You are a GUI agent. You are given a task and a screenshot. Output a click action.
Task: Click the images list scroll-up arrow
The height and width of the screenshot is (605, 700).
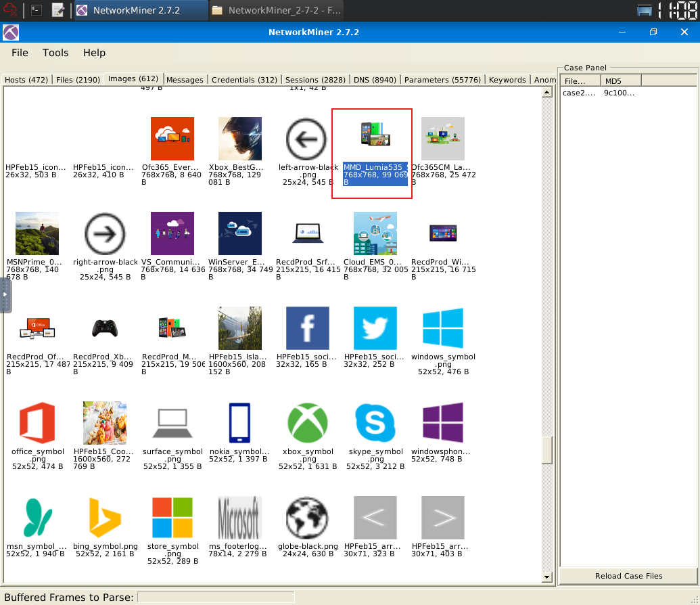pos(547,93)
